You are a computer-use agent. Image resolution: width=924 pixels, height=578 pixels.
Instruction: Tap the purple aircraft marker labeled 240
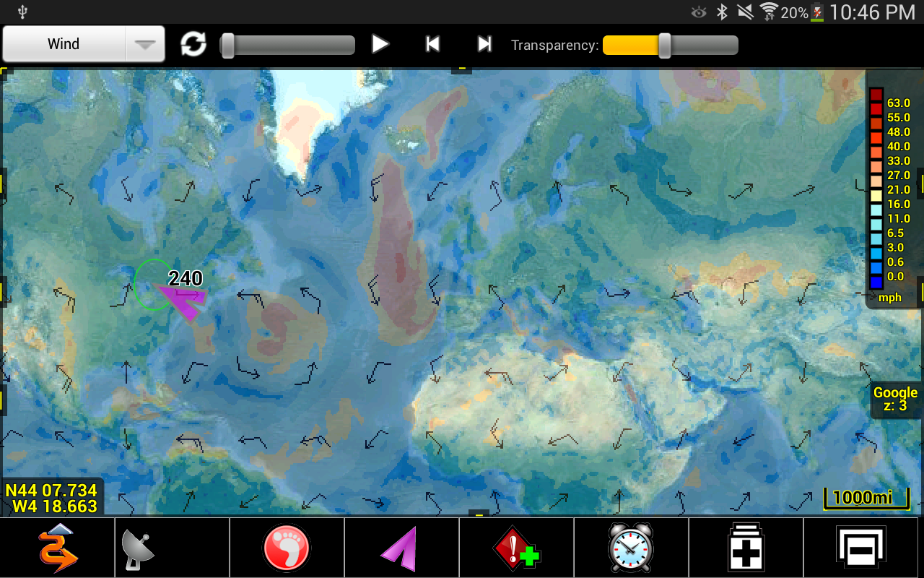(x=180, y=298)
